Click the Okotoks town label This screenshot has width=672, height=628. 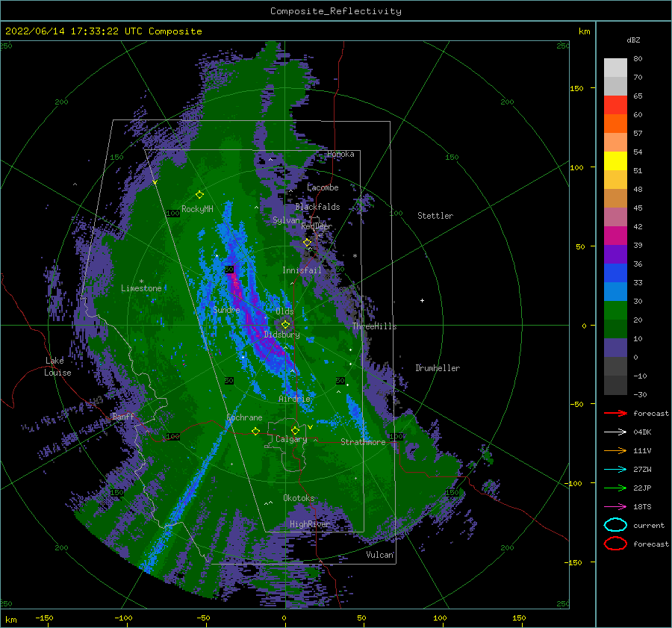pos(299,498)
